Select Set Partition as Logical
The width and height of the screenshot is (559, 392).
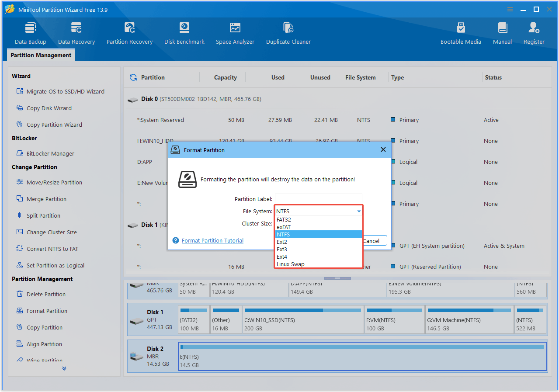click(50, 265)
